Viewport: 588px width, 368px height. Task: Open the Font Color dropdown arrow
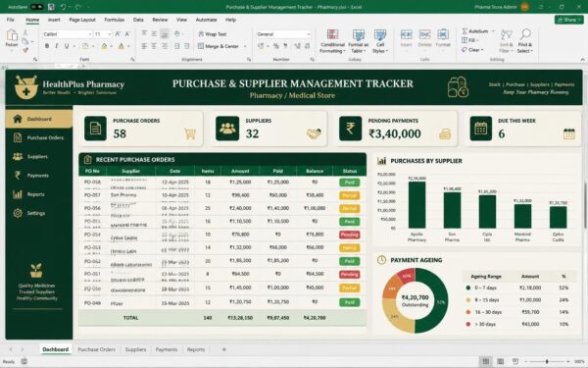pyautogui.click(x=128, y=46)
